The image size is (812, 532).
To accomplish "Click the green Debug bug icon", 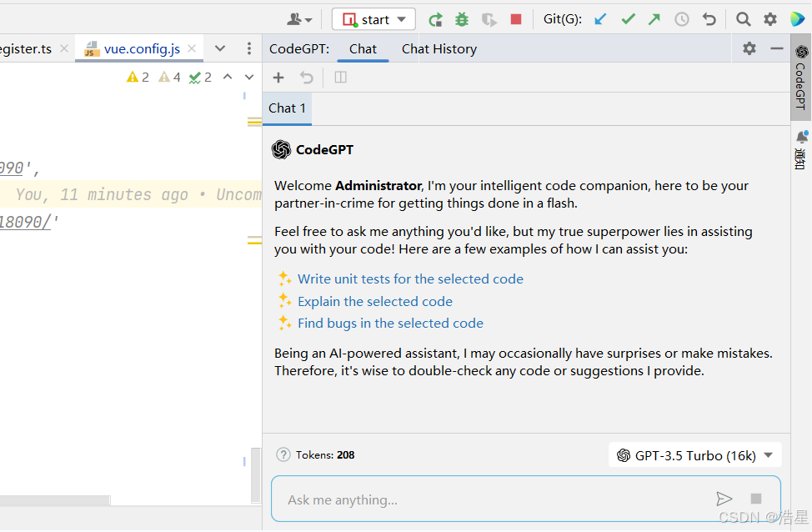I will [x=461, y=20].
